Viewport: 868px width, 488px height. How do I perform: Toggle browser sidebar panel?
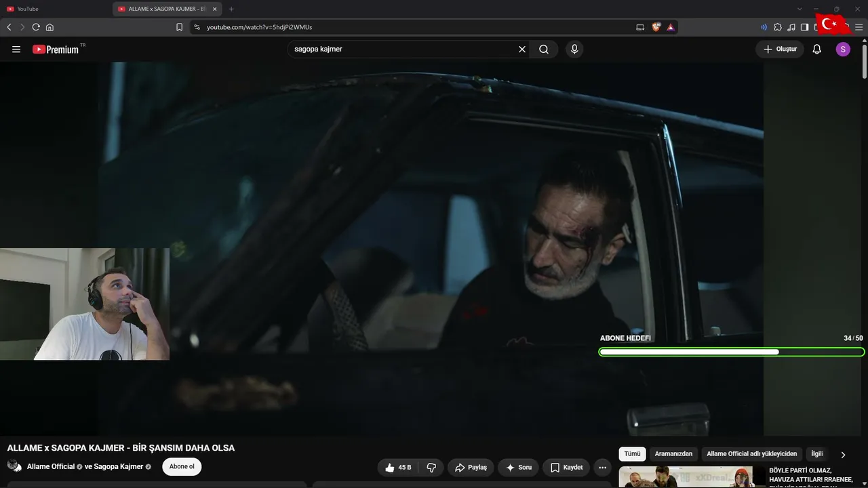pos(804,27)
